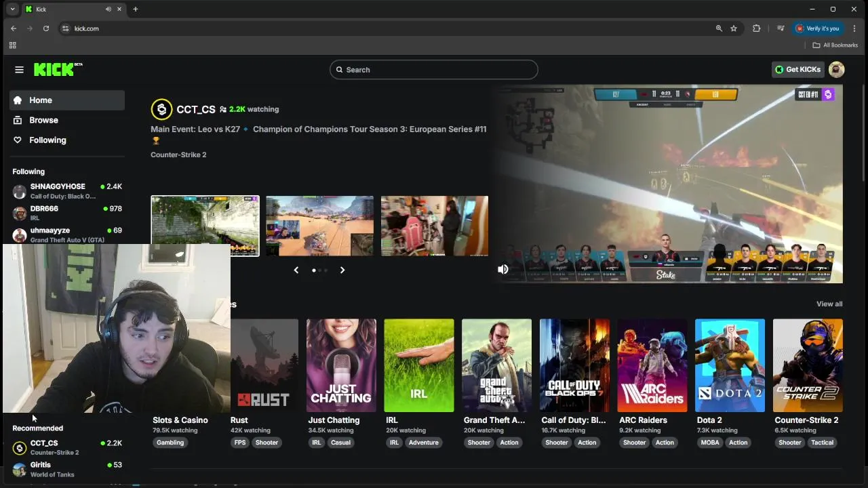
Task: Open the tab search dropdown arrow
Action: [x=12, y=9]
